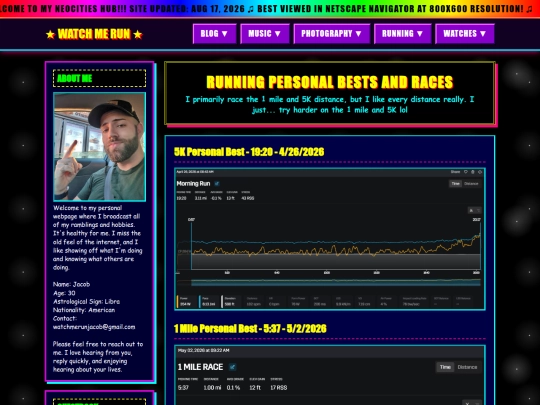
Task: Click the 'Astrological Sign: Libra' line
Action: [x=86, y=301]
